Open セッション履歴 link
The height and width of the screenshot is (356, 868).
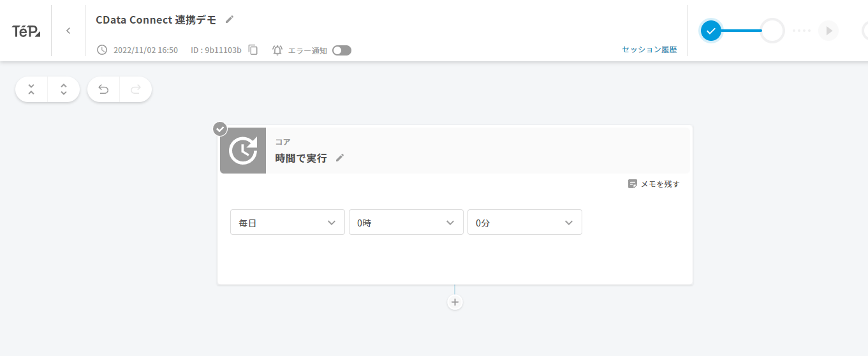coord(649,49)
